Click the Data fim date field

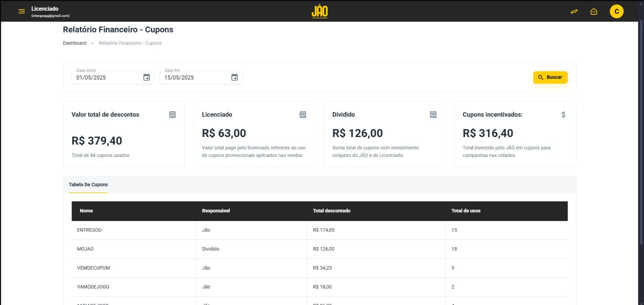coord(195,78)
